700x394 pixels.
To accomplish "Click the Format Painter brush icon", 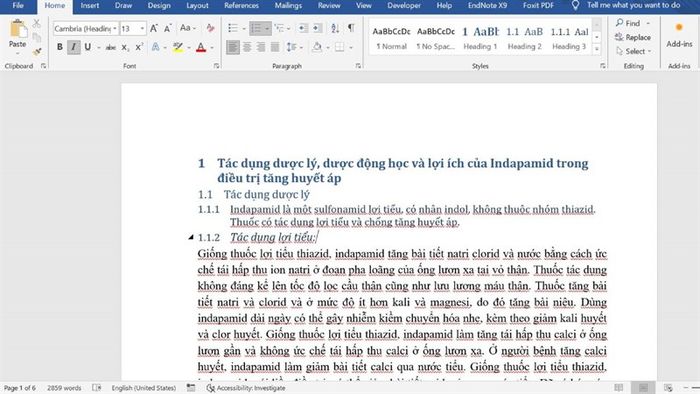I will (x=37, y=52).
